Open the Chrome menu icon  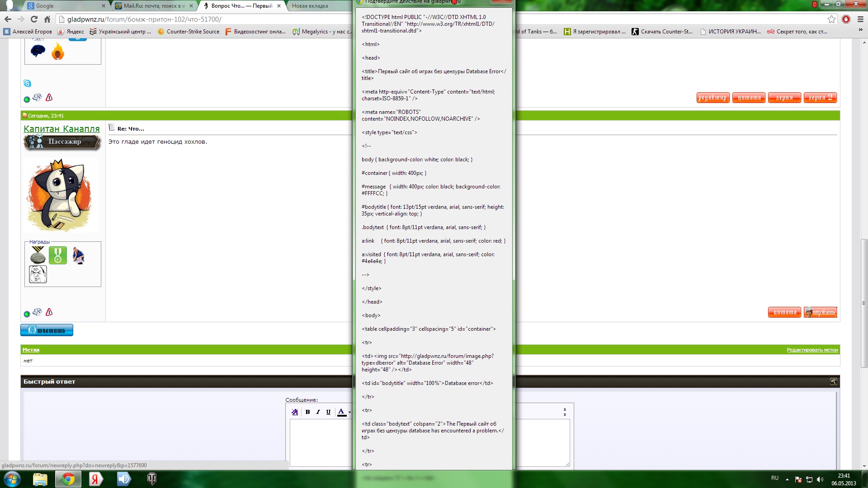click(x=860, y=19)
